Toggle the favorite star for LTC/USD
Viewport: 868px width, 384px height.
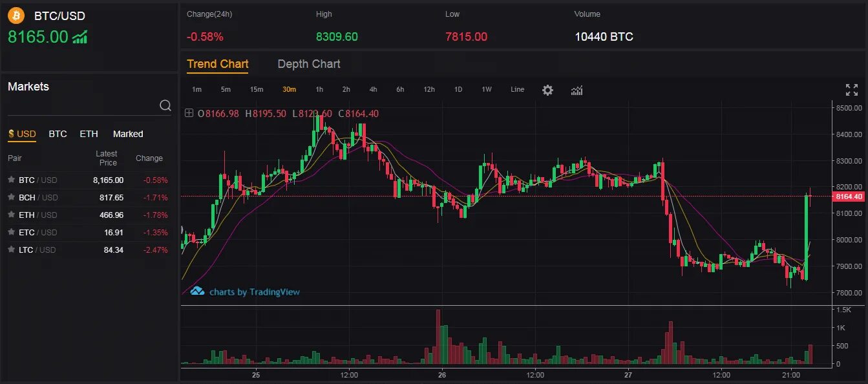pyautogui.click(x=11, y=250)
